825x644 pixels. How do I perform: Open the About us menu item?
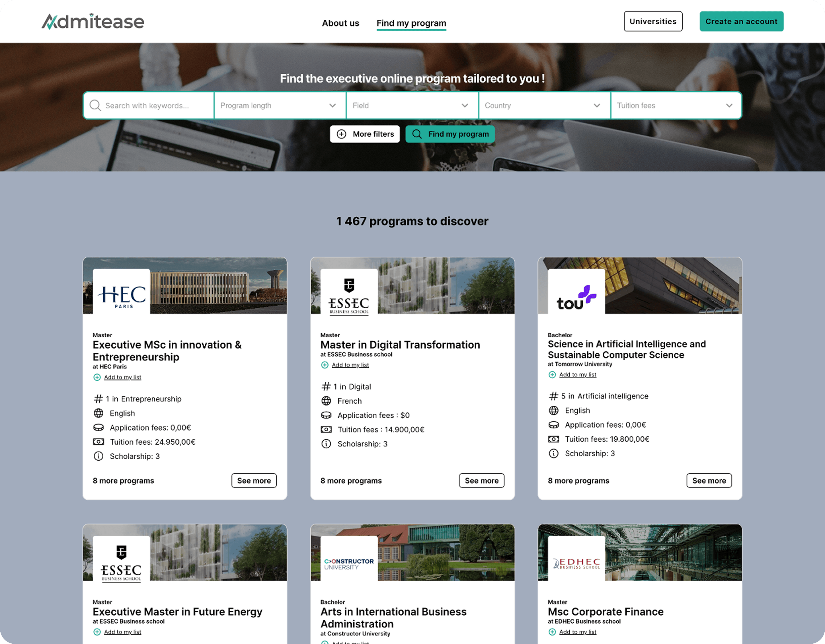click(340, 23)
